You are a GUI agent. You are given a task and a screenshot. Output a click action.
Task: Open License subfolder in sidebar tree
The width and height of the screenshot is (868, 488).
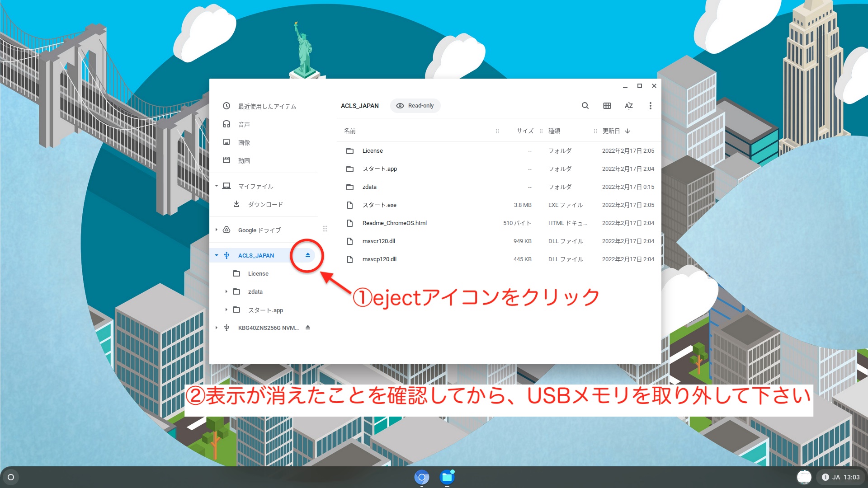point(264,273)
